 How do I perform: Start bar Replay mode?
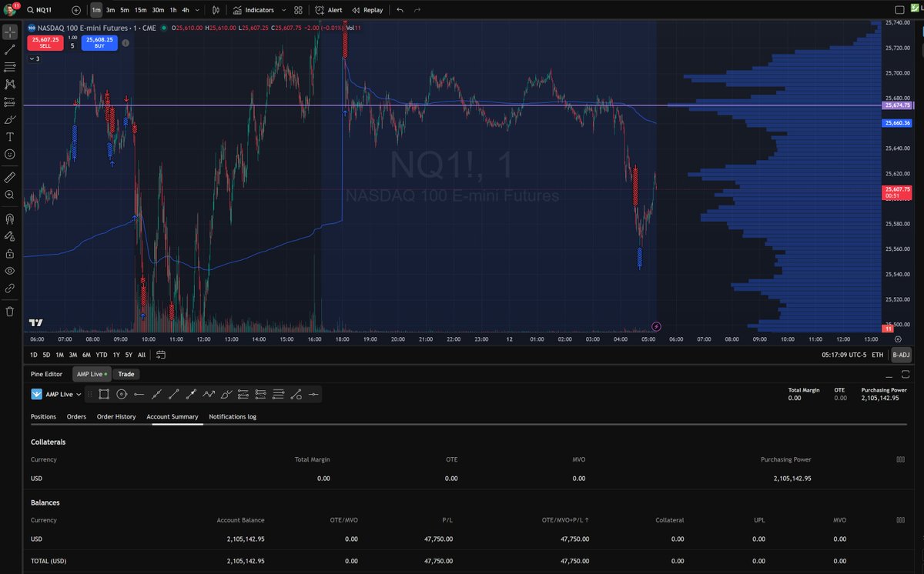click(367, 10)
